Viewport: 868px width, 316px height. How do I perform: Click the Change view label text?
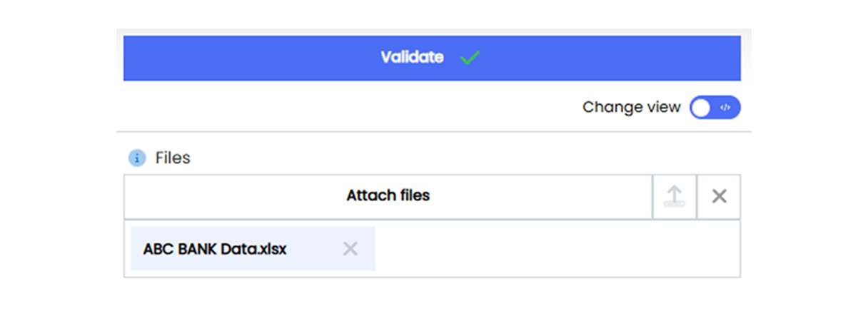point(631,107)
